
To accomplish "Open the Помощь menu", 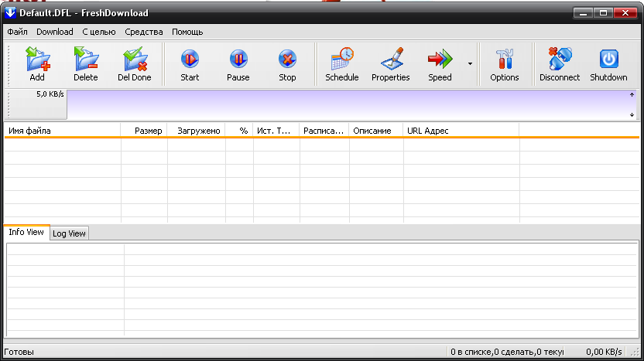I will pos(187,32).
